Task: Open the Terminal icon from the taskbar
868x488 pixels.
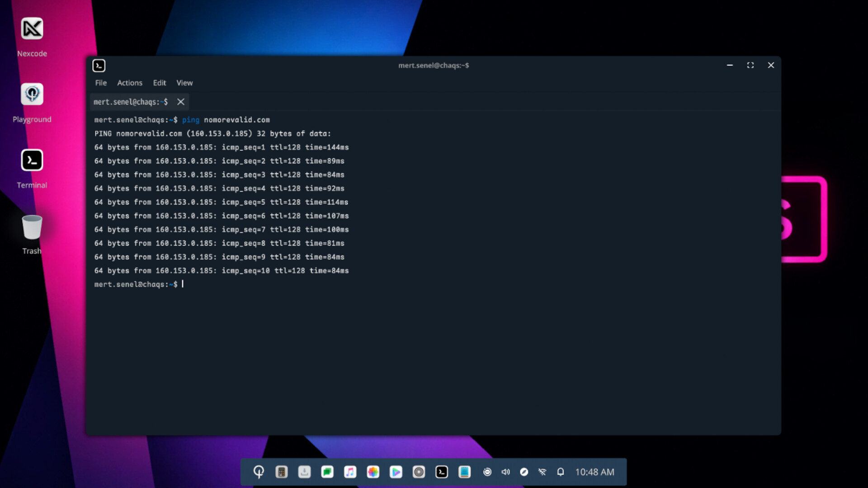Action: pyautogui.click(x=442, y=472)
